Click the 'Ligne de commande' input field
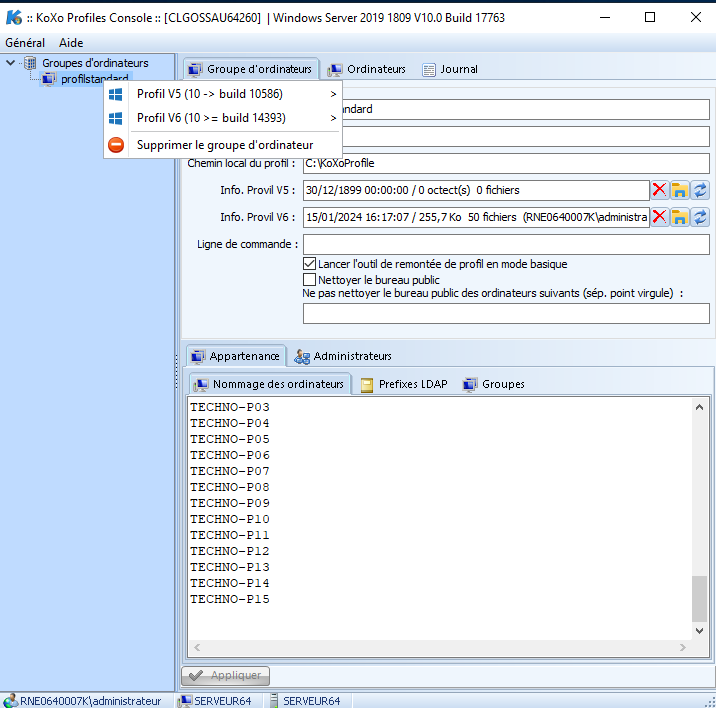This screenshot has height=708, width=716. coord(506,244)
